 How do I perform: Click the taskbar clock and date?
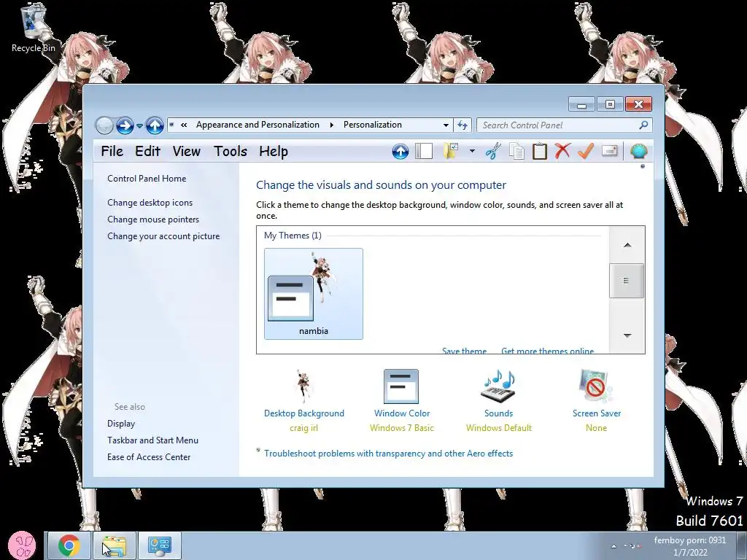[690, 546]
